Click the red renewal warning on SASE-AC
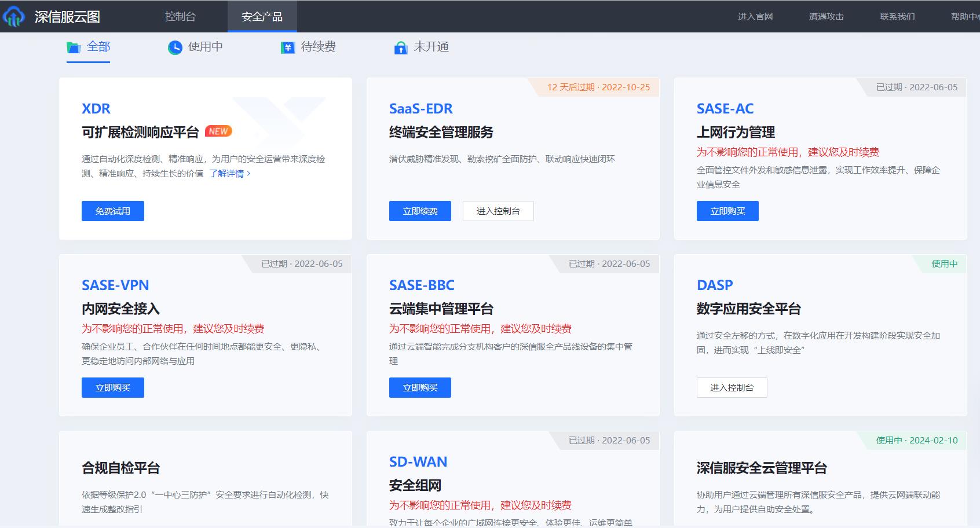Screen dimensions: 980x528 [788, 152]
